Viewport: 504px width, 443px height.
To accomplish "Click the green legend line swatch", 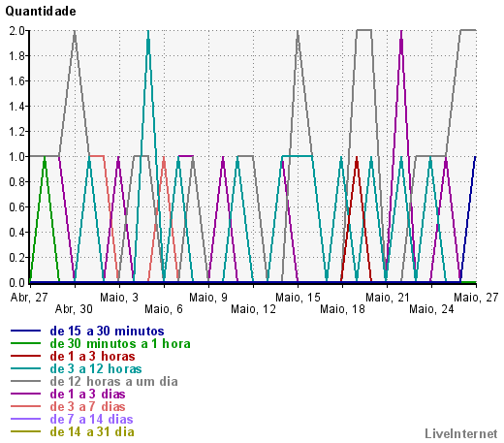I will point(25,343).
